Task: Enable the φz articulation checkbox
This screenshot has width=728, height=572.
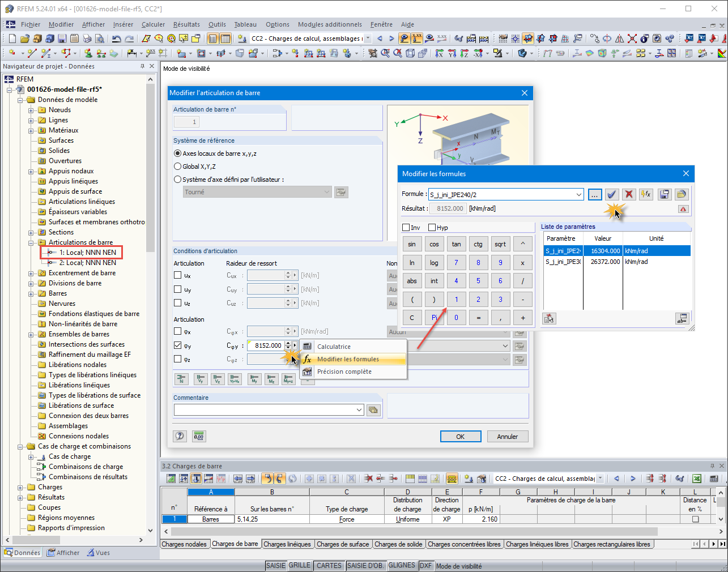Action: pyautogui.click(x=178, y=358)
